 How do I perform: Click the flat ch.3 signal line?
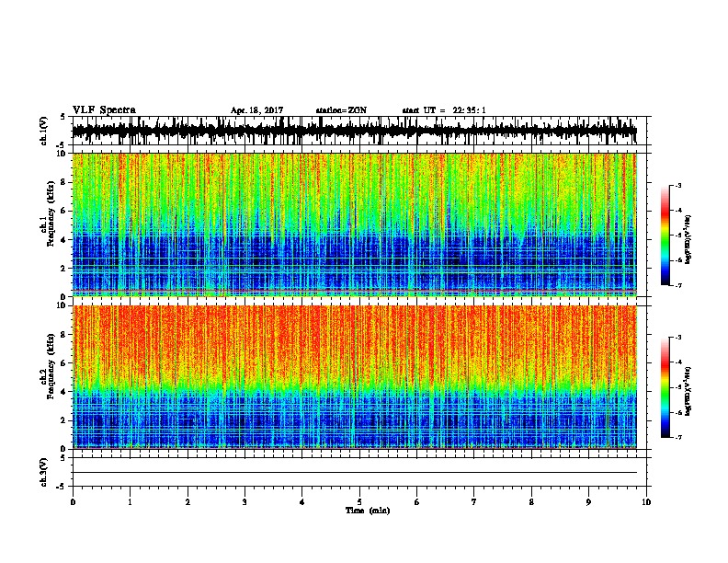(355, 473)
